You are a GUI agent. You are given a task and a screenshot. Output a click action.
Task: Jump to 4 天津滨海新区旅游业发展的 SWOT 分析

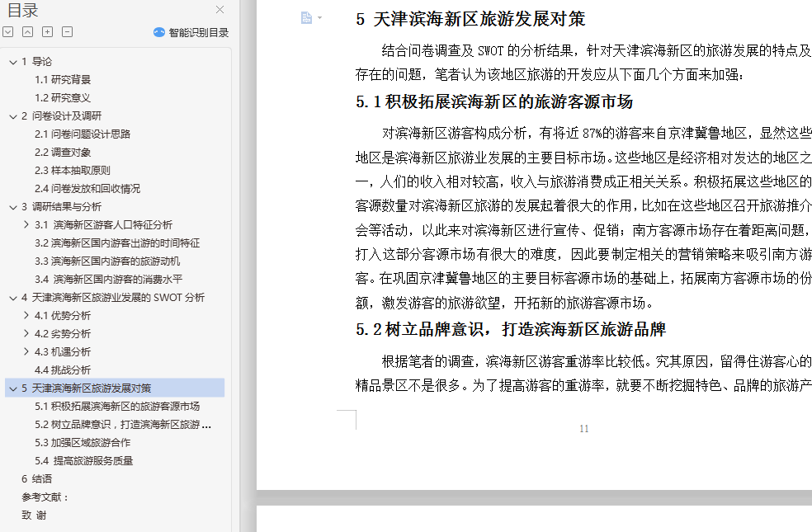click(113, 297)
